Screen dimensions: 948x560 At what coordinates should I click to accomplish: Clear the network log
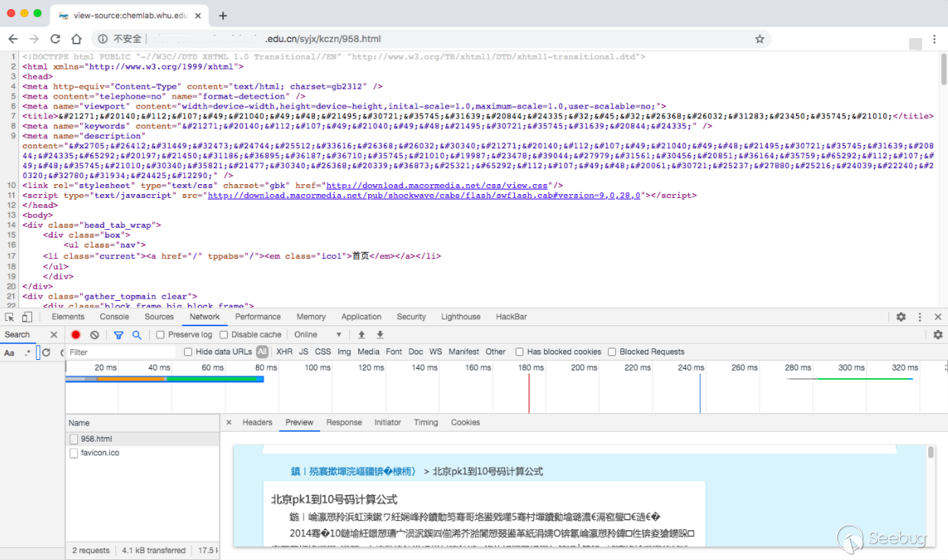click(95, 335)
